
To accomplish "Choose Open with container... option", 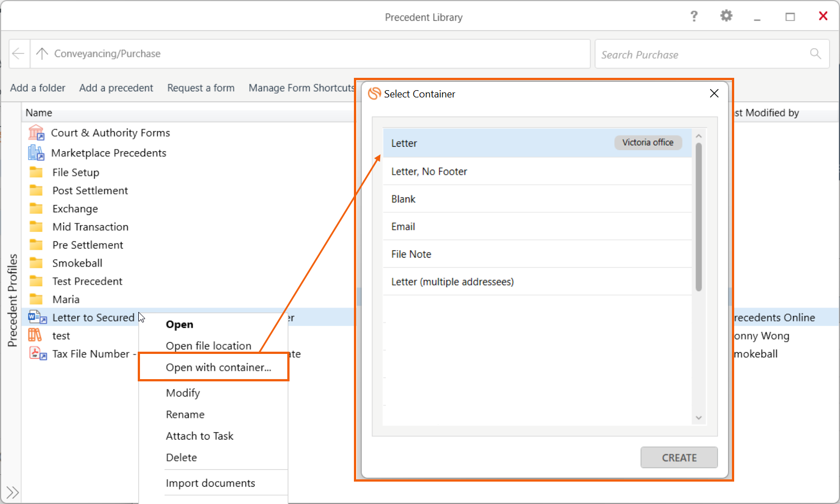I will (218, 367).
